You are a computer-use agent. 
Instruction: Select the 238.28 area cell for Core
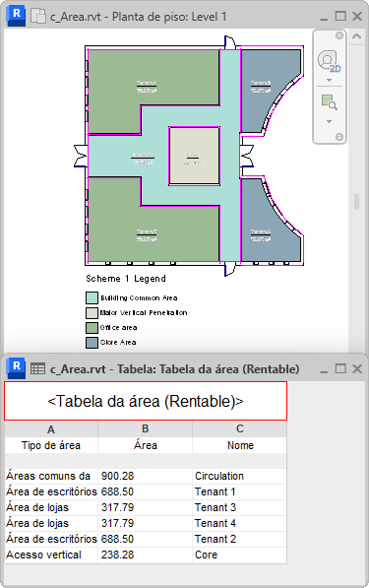pos(146,555)
